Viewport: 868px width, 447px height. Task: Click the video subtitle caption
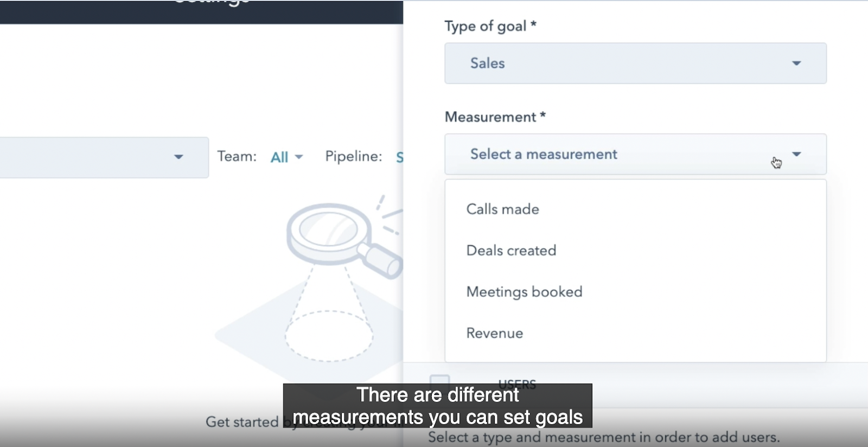pyautogui.click(x=437, y=406)
